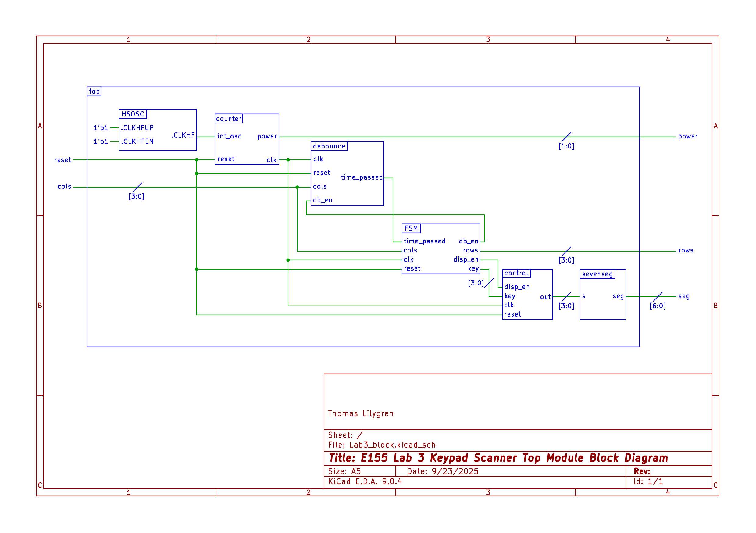This screenshot has height=533, width=756.
Task: Click the [6:0] bus width label
Action: [x=657, y=306]
